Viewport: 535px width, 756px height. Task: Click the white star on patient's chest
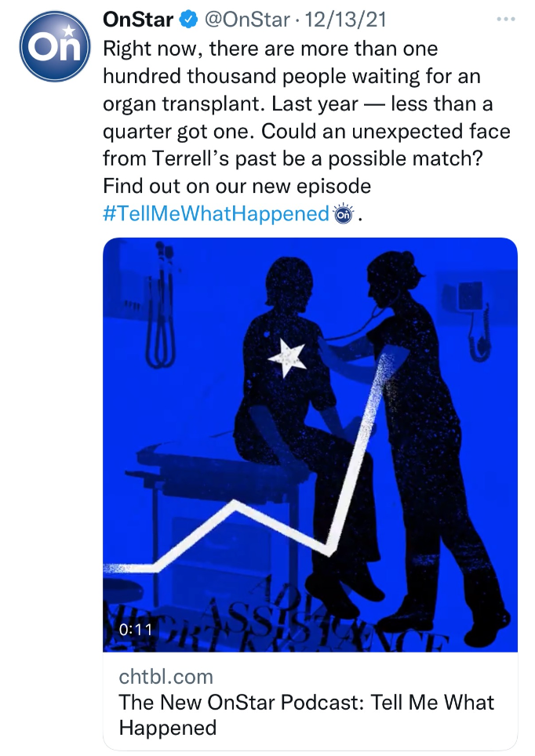click(287, 358)
